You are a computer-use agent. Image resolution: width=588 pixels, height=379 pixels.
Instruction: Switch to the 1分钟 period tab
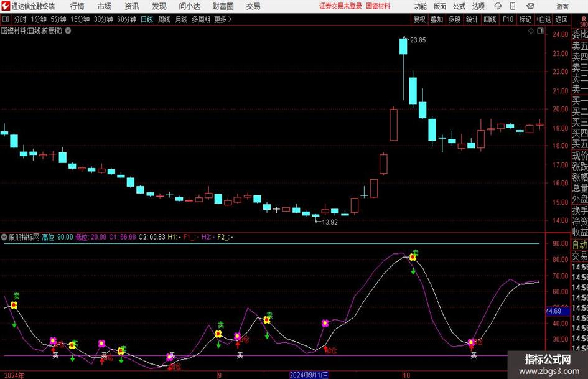pos(39,19)
